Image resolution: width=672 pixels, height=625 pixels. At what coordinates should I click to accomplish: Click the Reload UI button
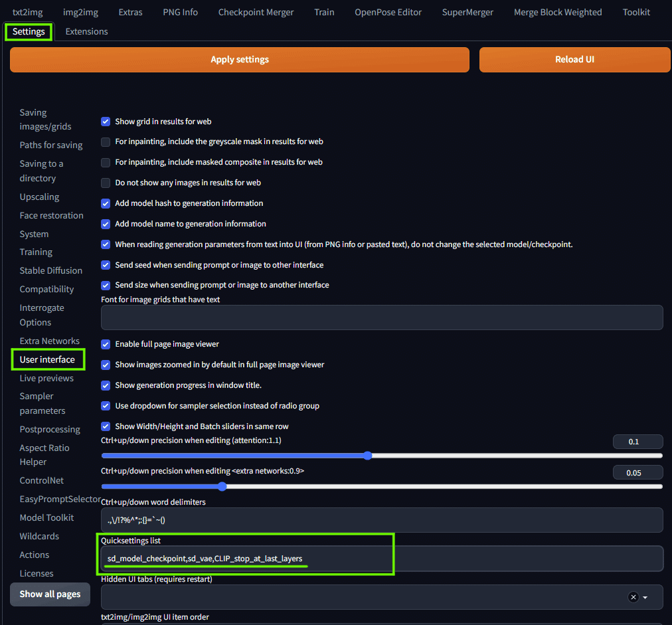574,60
